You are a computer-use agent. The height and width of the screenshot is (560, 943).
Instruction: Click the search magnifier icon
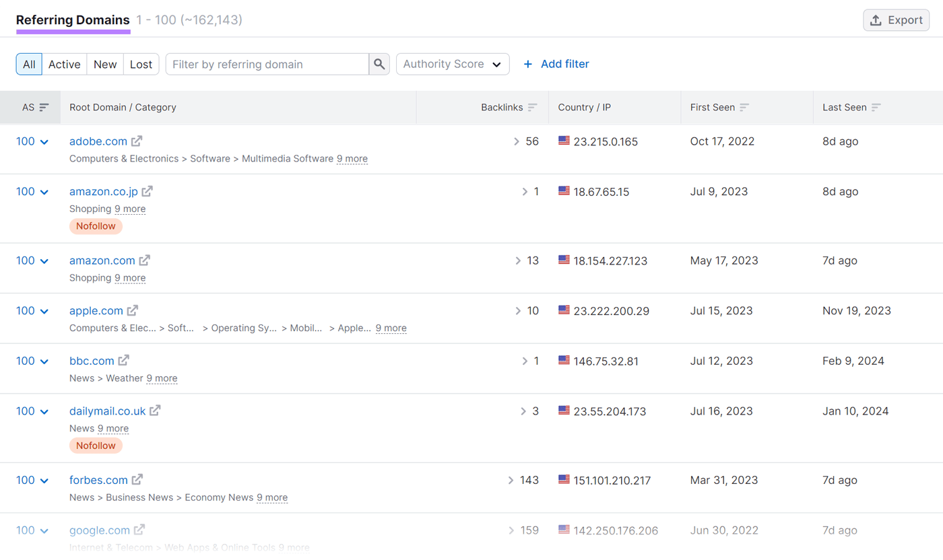379,64
